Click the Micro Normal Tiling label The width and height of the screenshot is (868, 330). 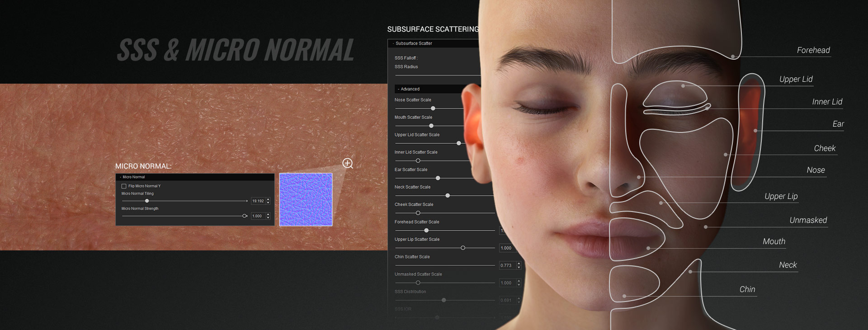pos(137,193)
